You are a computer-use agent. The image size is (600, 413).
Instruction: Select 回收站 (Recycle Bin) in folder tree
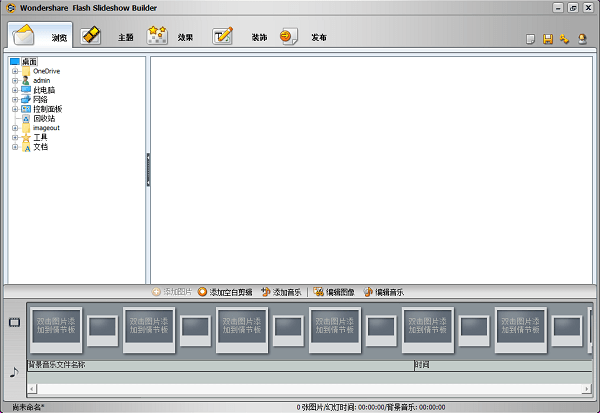tap(44, 118)
